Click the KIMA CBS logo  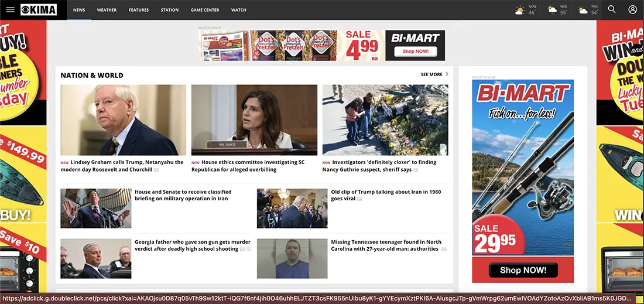39,9
